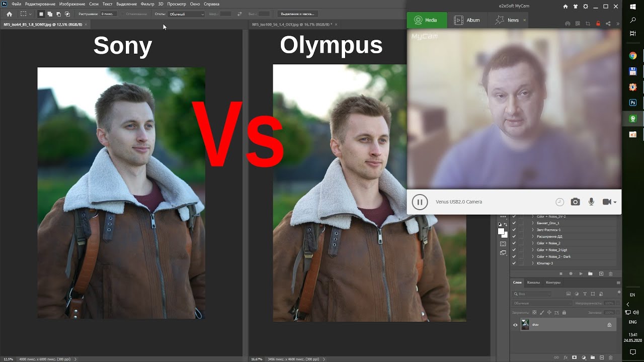
Task: Create a new layer group icon
Action: [592, 357]
